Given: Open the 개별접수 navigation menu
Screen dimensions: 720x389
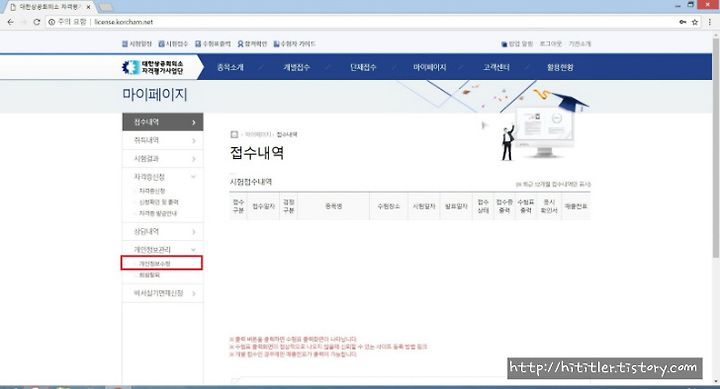Looking at the screenshot, I should click(296, 67).
